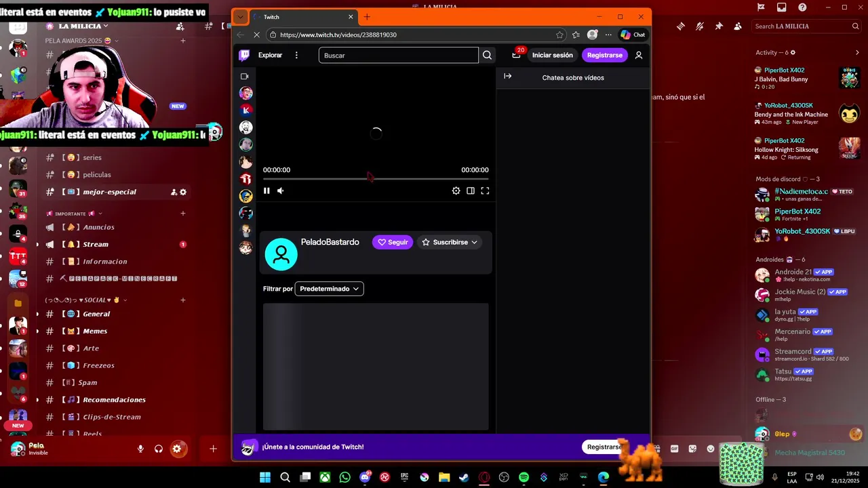Open the three-dot menu next to Explorar
This screenshot has height=488, width=868.
tap(296, 56)
